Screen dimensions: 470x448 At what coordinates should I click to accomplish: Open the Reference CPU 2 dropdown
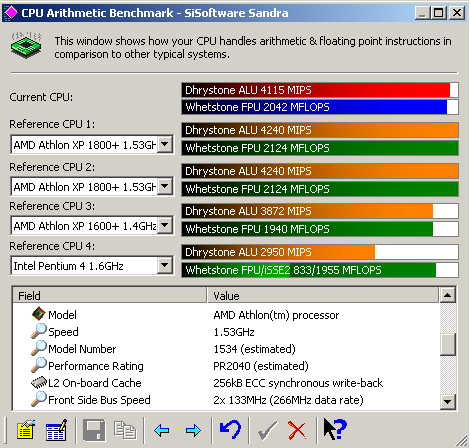(x=165, y=186)
